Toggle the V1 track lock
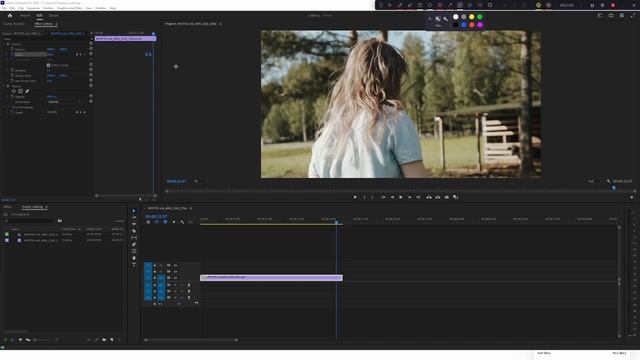This screenshot has height=360, width=640. click(155, 278)
